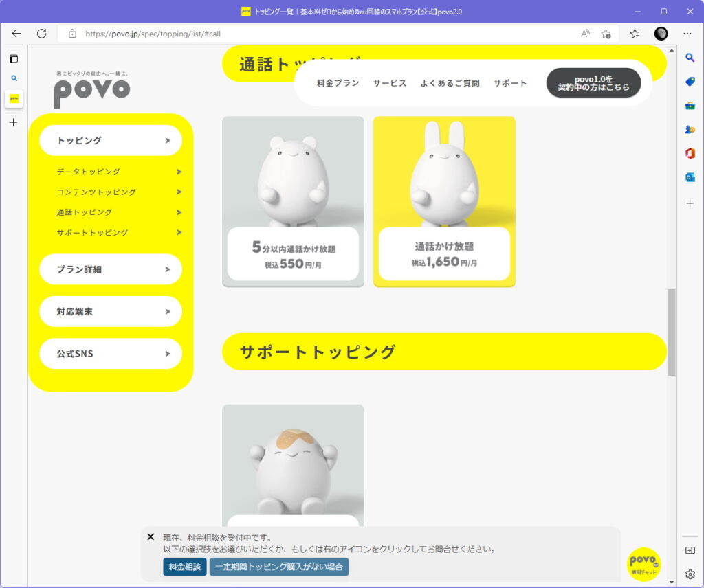Open a new tab with the plus icon
Image resolution: width=704 pixels, height=588 pixels.
[x=14, y=122]
